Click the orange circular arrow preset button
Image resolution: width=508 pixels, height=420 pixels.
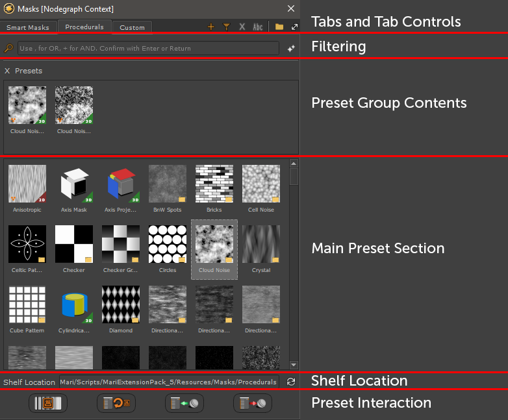pyautogui.click(x=116, y=403)
